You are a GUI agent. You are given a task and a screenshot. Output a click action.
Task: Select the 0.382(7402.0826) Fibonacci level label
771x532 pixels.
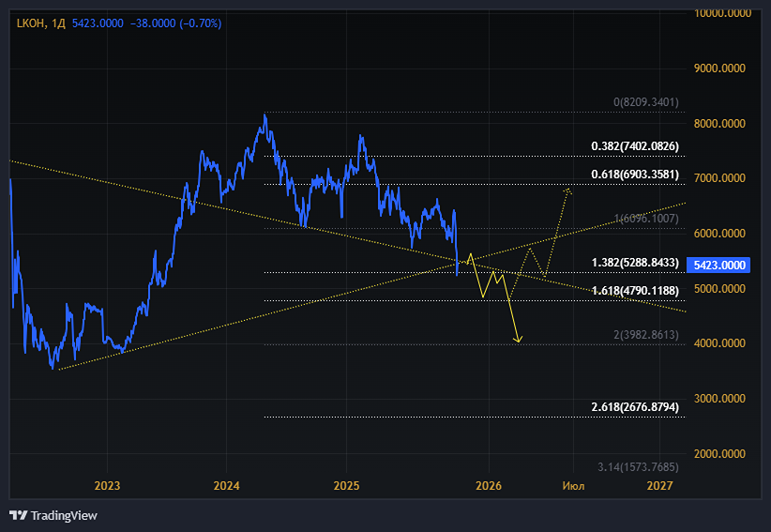[x=635, y=146]
